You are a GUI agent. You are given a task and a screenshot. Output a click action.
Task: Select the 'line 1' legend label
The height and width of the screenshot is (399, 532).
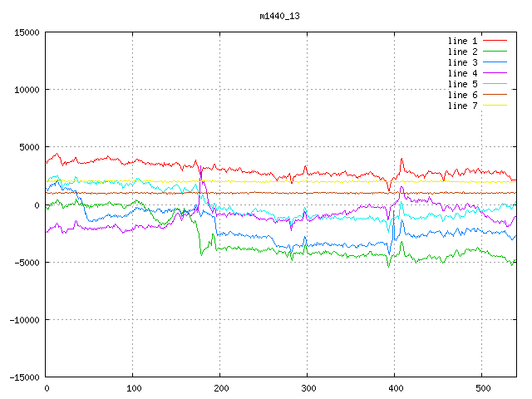pos(463,41)
